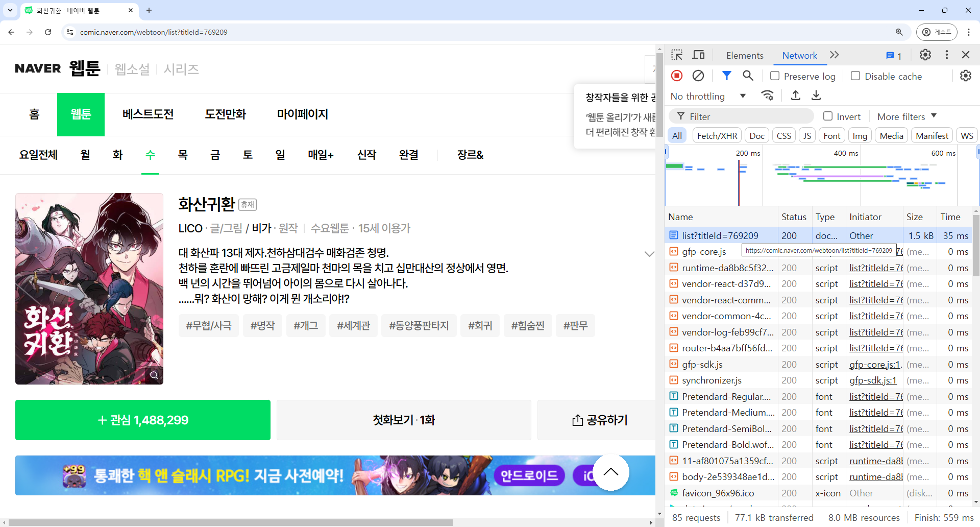The image size is (980, 527).
Task: Select the Doc filter type
Action: (757, 136)
